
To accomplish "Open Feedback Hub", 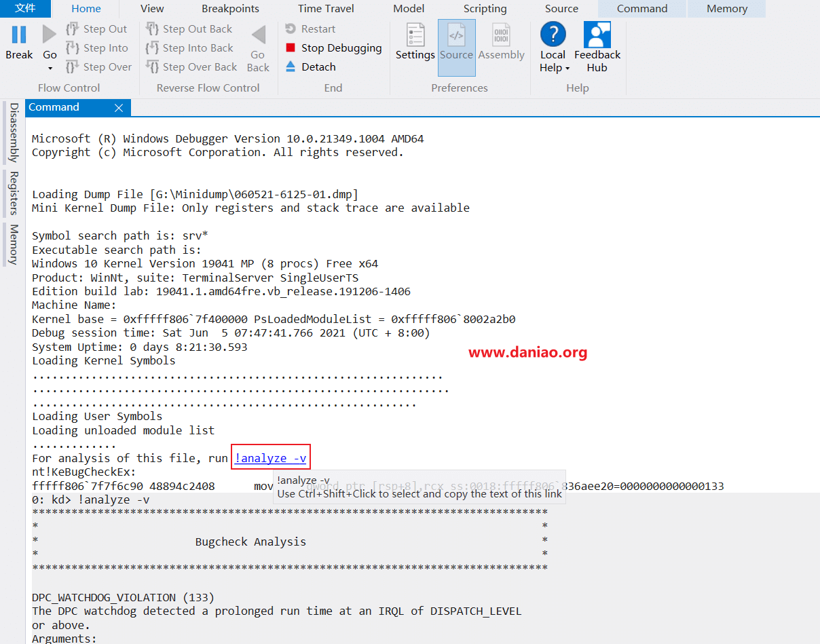I will [x=597, y=48].
